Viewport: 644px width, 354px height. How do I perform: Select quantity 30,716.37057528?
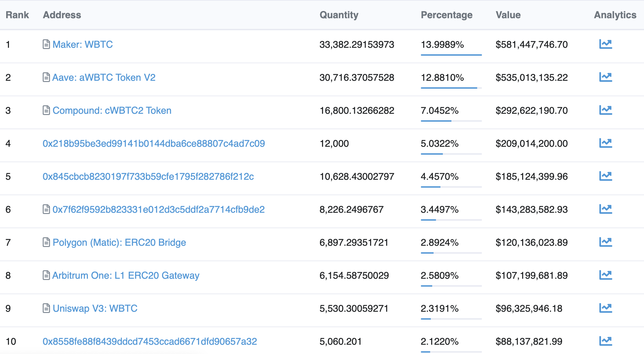357,77
